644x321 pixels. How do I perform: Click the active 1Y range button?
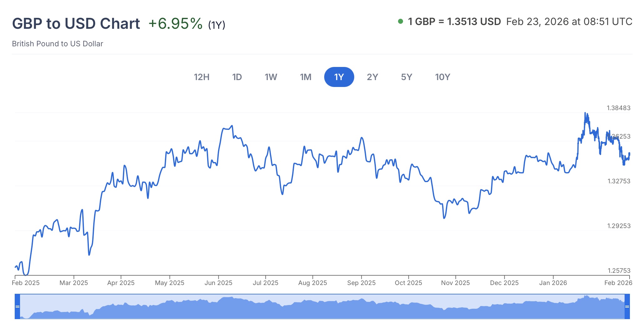tap(339, 77)
